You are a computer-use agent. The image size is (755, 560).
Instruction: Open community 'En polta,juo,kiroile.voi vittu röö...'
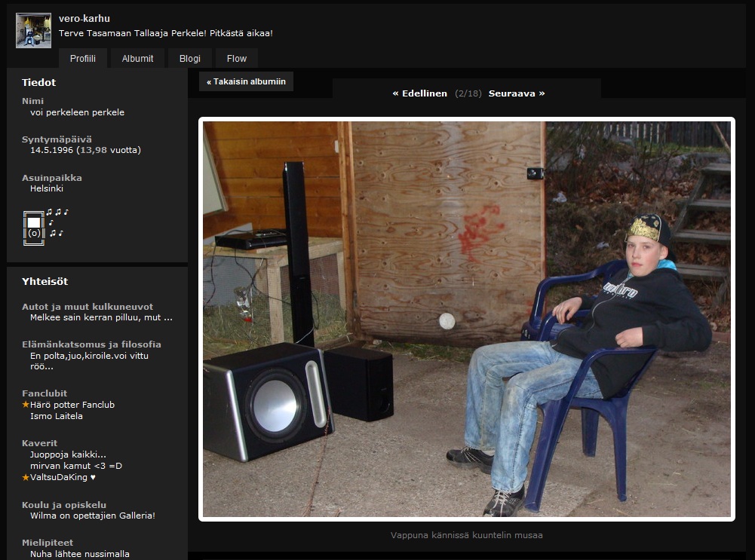point(89,361)
